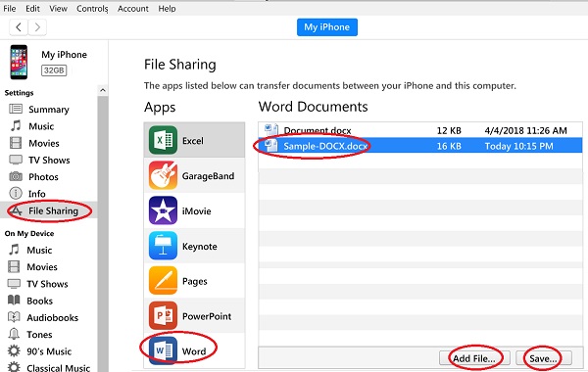Open the File menu
The height and width of the screenshot is (372, 588).
[x=10, y=8]
